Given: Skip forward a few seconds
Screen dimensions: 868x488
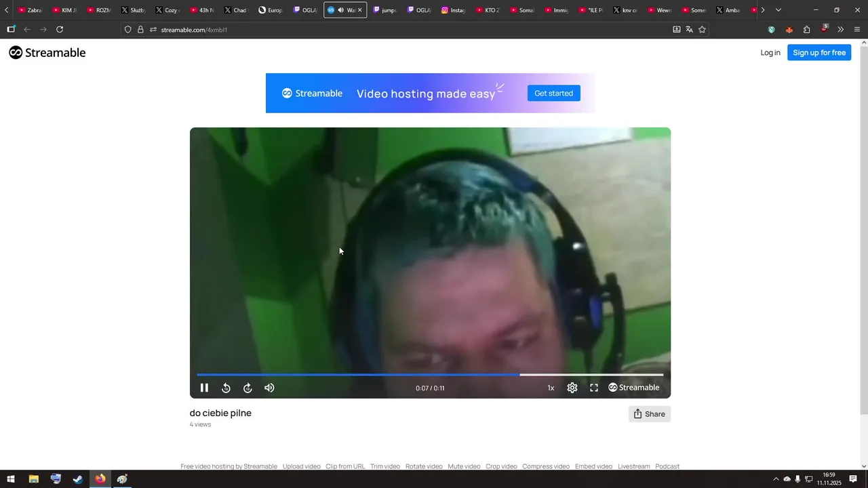Looking at the screenshot, I should tap(248, 388).
